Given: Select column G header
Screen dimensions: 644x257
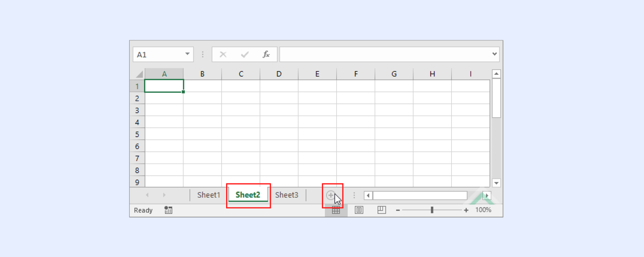Looking at the screenshot, I should coord(394,74).
